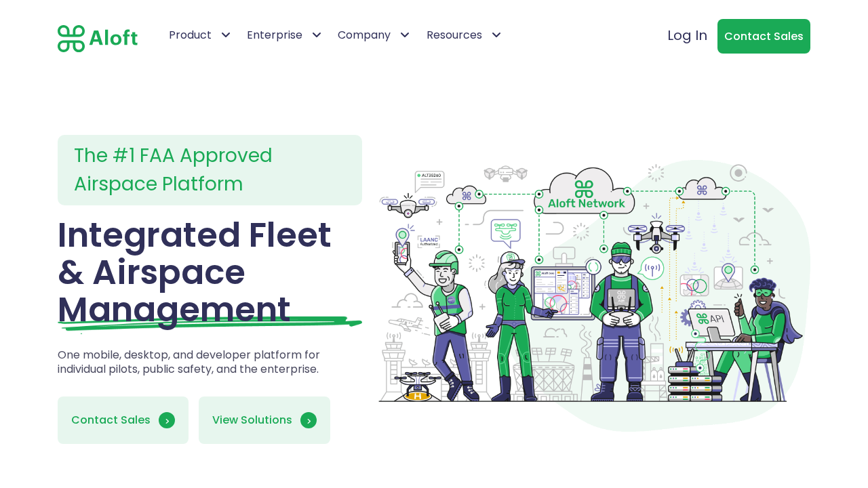Click the Aloft clover logo icon
This screenshot has width=868, height=488.
pyautogui.click(x=70, y=39)
